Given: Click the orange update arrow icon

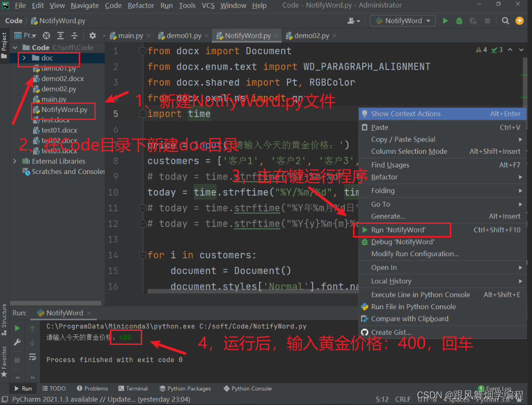Looking at the screenshot, I should 519,21.
